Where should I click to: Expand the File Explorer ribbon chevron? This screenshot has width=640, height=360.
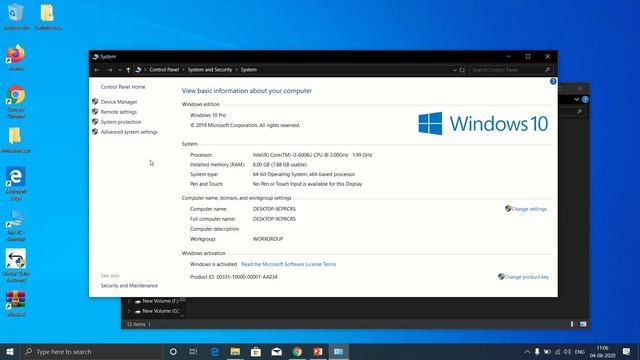pyautogui.click(x=576, y=99)
